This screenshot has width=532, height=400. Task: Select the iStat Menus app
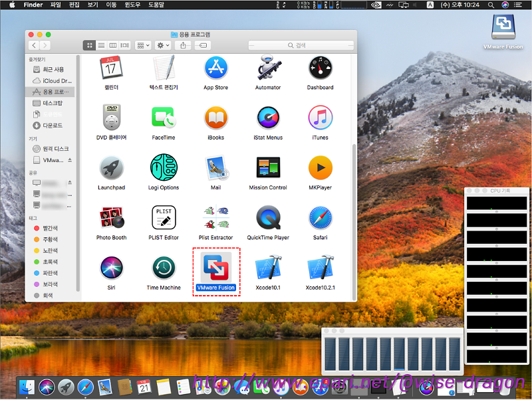click(x=268, y=118)
